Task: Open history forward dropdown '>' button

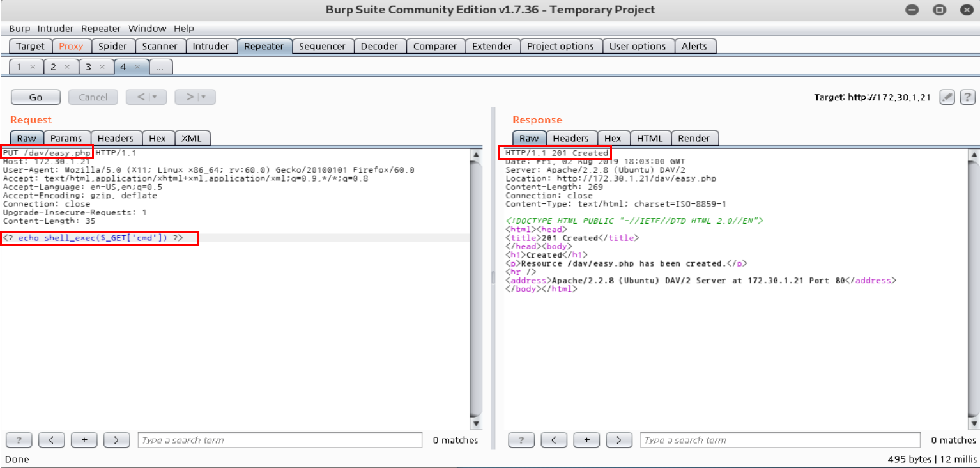Action: [x=195, y=97]
